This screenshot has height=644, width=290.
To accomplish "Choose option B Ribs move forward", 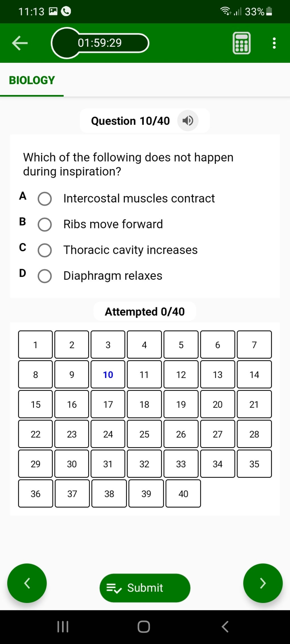I will click(45, 224).
